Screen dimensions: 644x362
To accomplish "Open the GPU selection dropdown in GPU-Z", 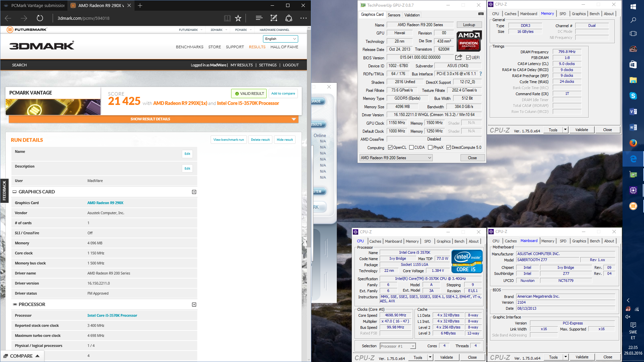I will click(396, 158).
